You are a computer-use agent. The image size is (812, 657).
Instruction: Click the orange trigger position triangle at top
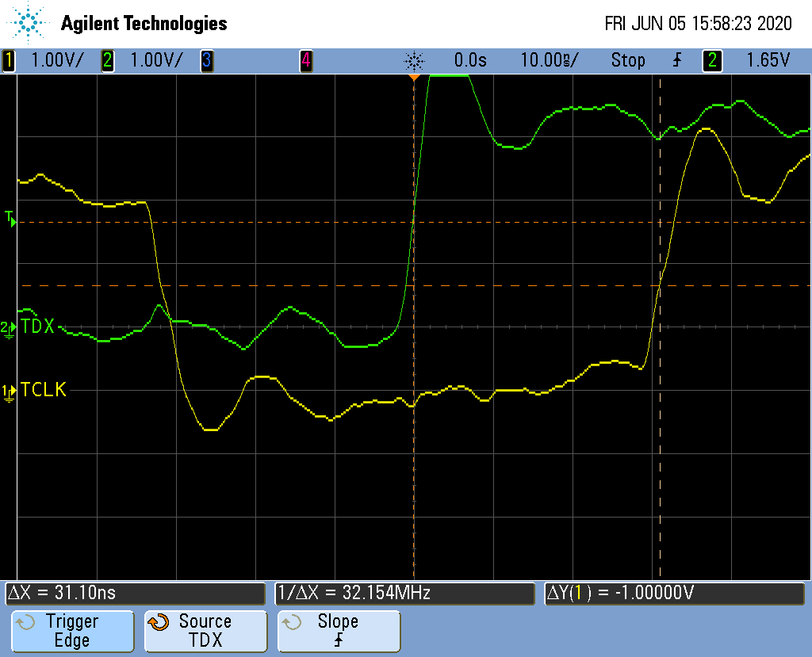[x=413, y=77]
